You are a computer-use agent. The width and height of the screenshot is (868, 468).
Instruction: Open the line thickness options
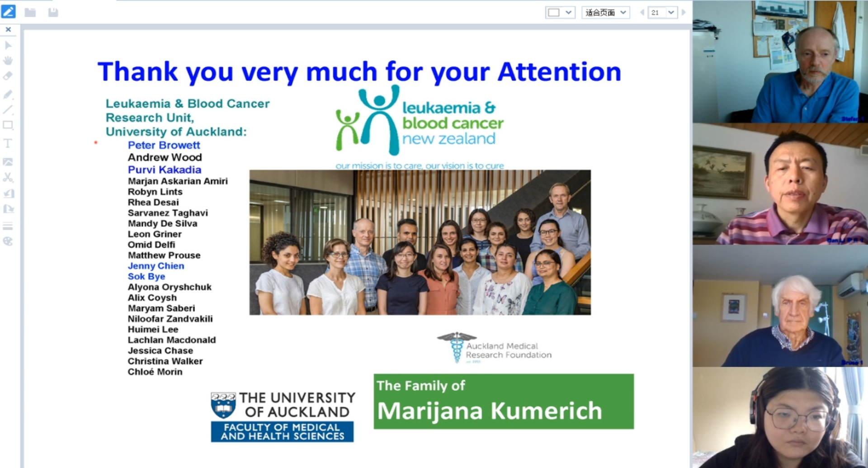pyautogui.click(x=8, y=226)
